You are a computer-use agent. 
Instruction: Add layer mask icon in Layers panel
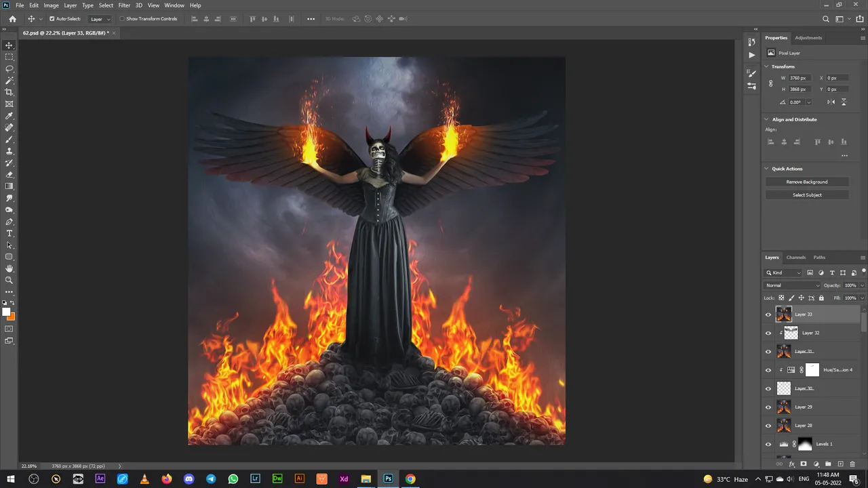804,464
